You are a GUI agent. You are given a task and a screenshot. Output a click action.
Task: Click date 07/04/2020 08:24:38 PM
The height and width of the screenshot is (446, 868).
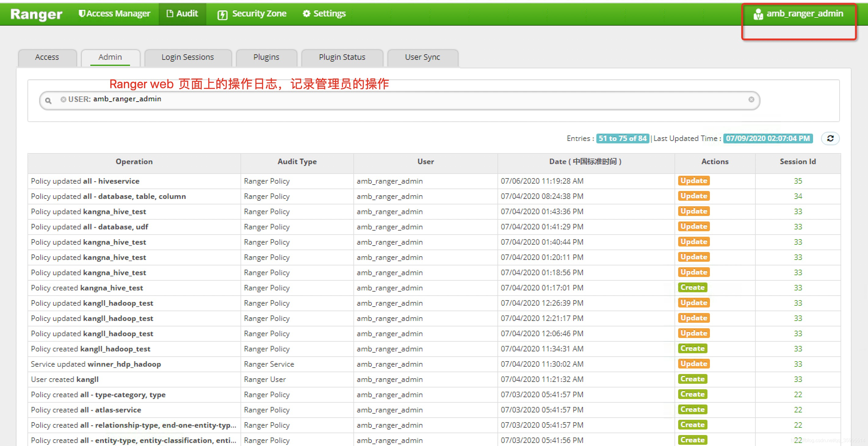[x=542, y=196]
